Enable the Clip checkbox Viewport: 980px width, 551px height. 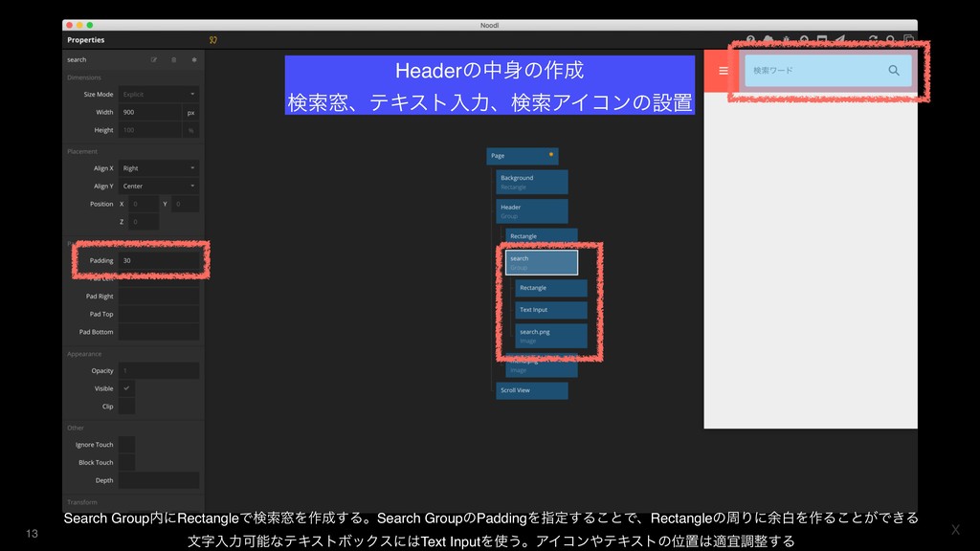click(127, 406)
